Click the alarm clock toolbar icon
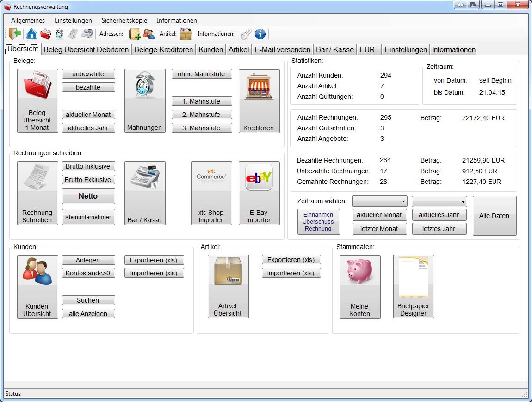Image resolution: width=532 pixels, height=402 pixels. coord(60,34)
